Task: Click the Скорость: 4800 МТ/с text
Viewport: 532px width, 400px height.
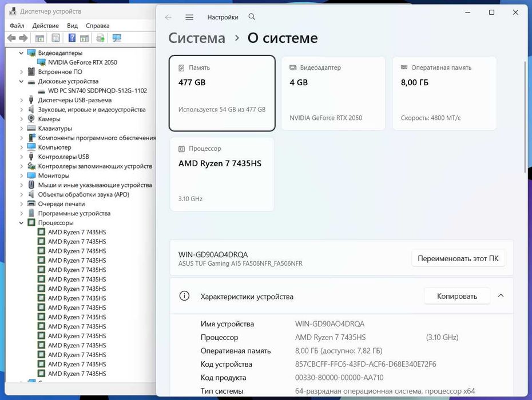Action: point(431,118)
